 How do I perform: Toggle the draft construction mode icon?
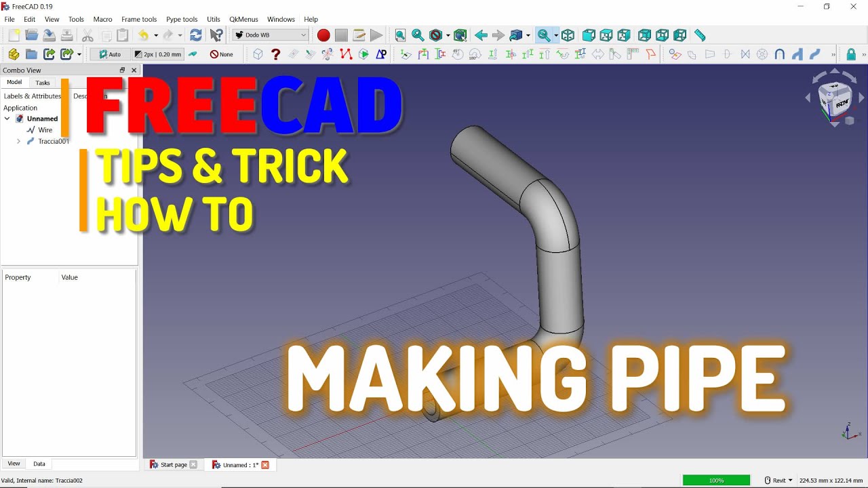tap(193, 54)
